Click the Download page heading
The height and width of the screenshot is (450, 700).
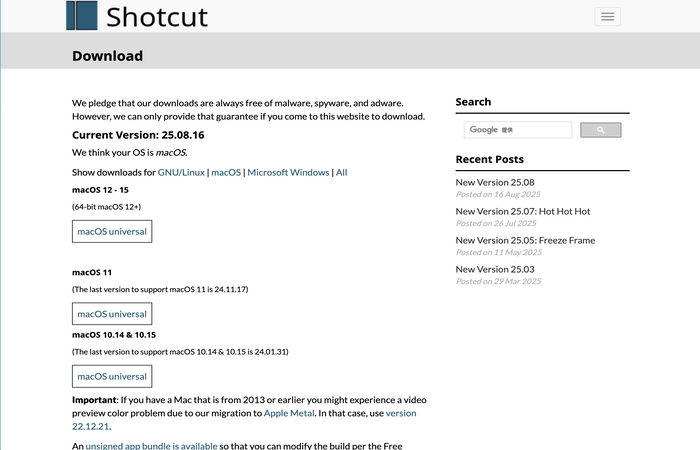point(107,56)
